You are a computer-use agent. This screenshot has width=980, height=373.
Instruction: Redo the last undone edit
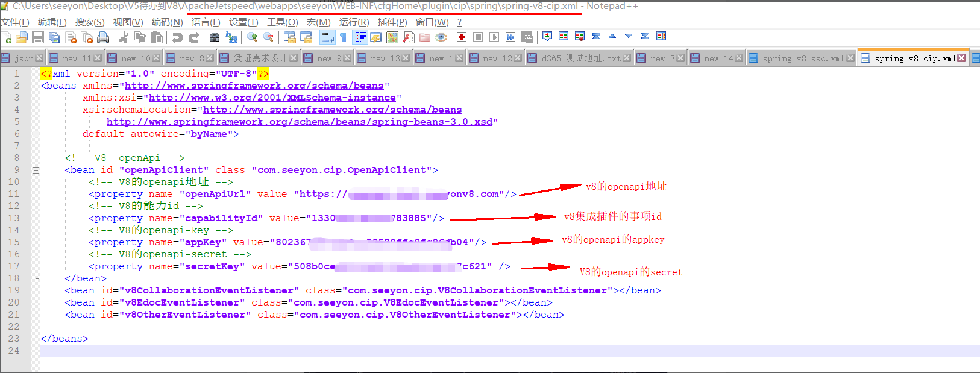[193, 37]
